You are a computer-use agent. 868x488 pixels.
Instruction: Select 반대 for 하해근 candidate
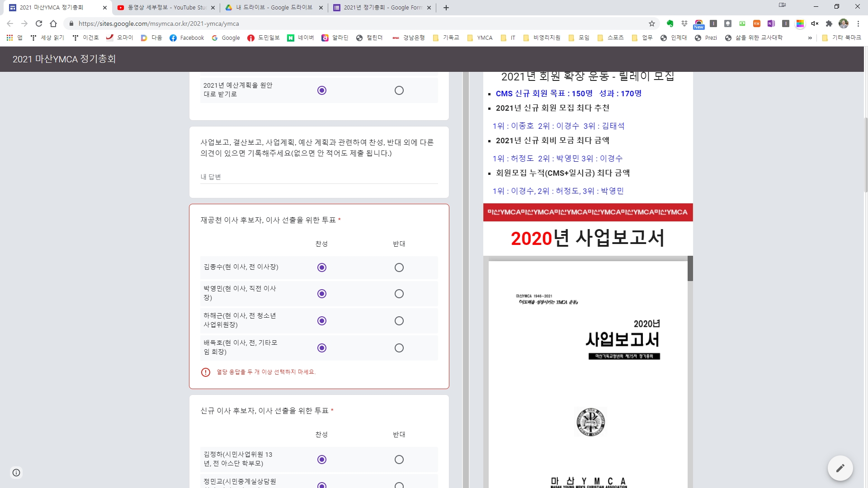coord(399,321)
